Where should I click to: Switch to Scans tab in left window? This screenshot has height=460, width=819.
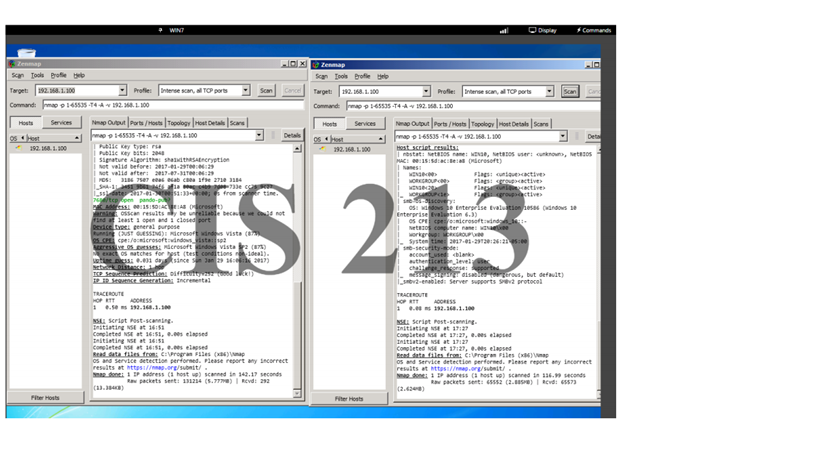(x=237, y=123)
